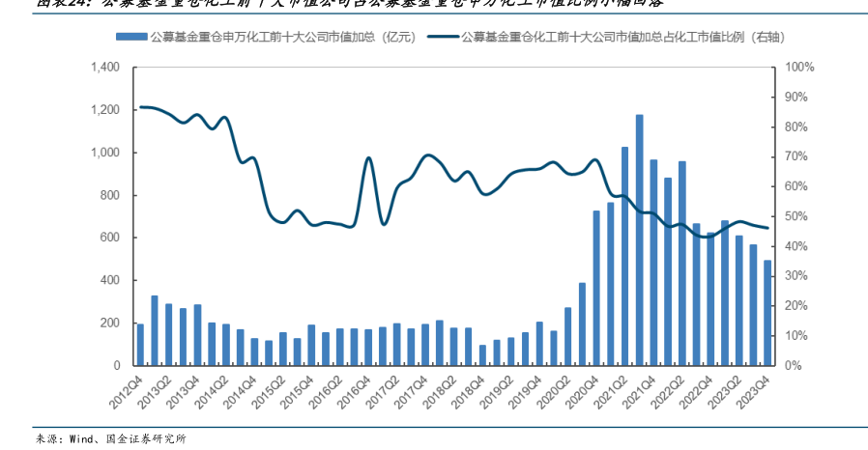This screenshot has width=868, height=450.
Task: Click the 1,400 left axis value
Action: [102, 68]
